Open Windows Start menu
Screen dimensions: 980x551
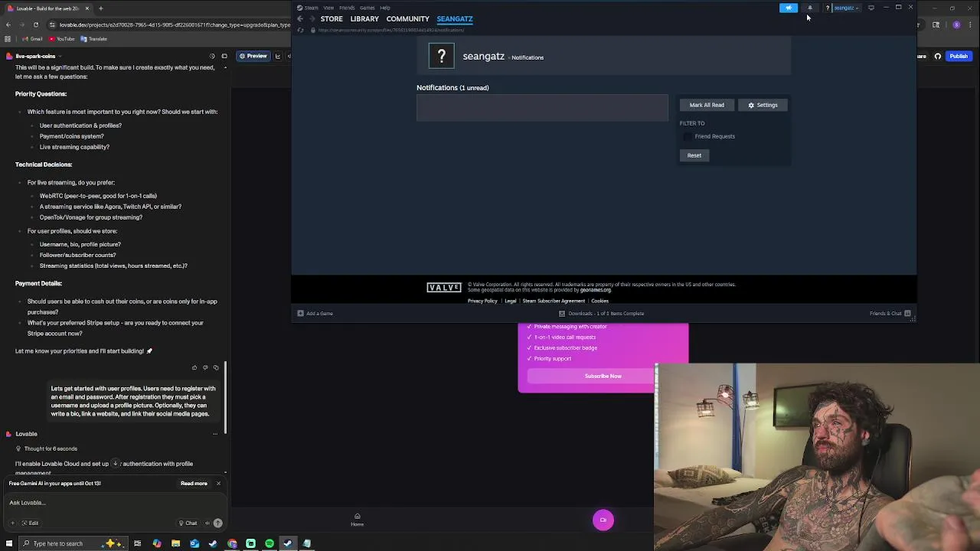tap(9, 544)
